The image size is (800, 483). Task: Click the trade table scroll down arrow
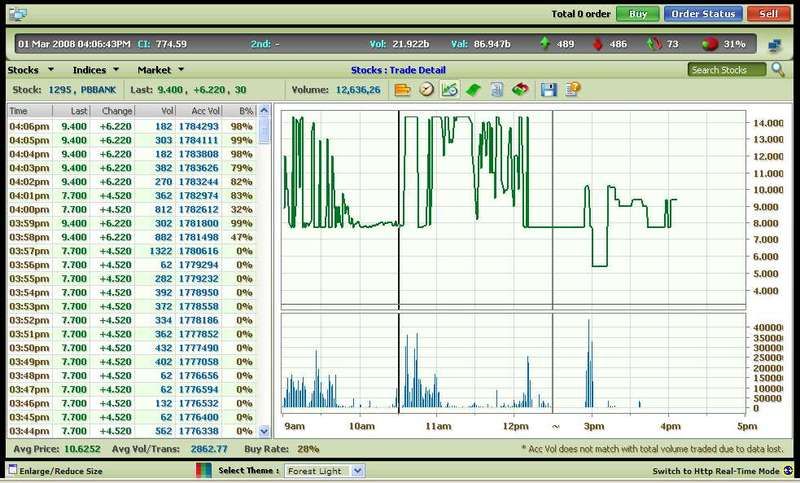coord(264,431)
